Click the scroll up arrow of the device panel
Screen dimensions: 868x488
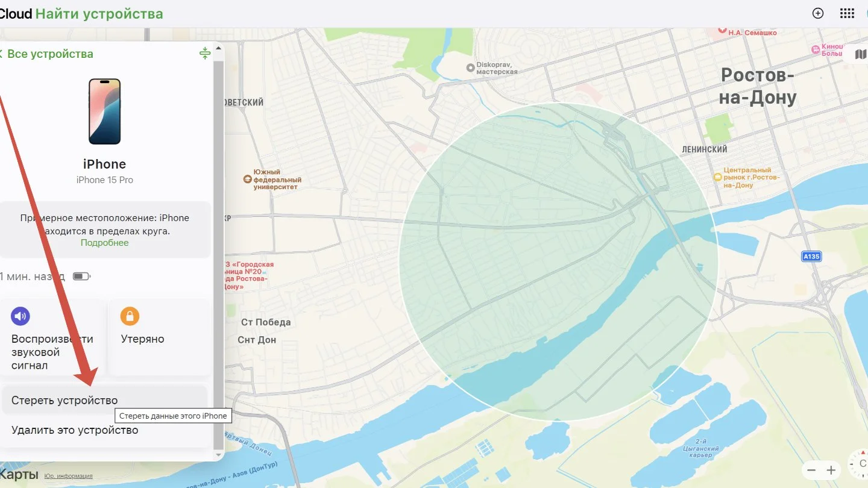pos(218,48)
